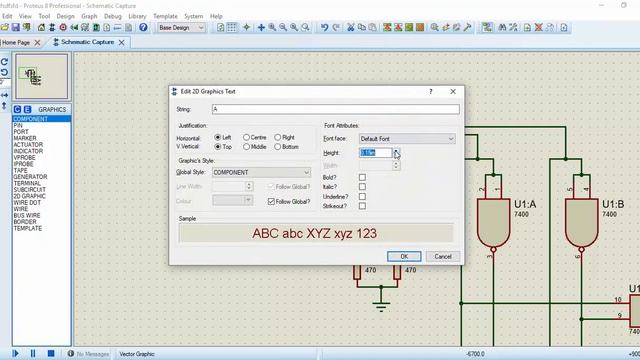Click Cancel in the dialog
Image resolution: width=640 pixels, height=360 pixels.
coord(443,256)
